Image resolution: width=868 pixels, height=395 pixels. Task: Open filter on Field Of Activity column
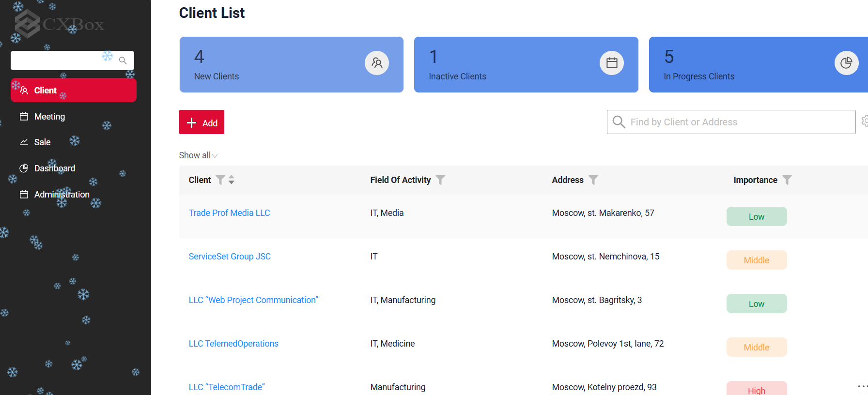pos(440,180)
